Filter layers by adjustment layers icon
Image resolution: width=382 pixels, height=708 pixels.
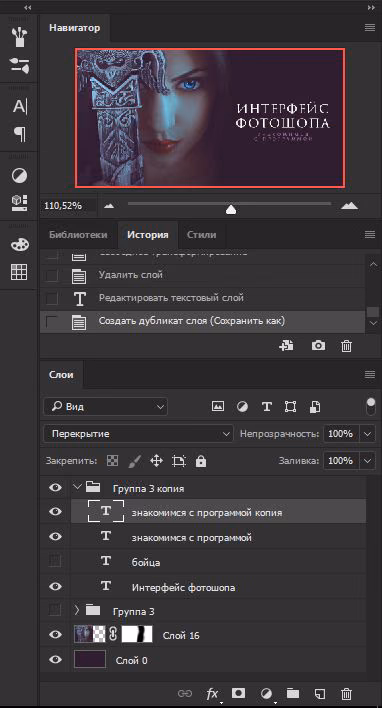pyautogui.click(x=242, y=407)
